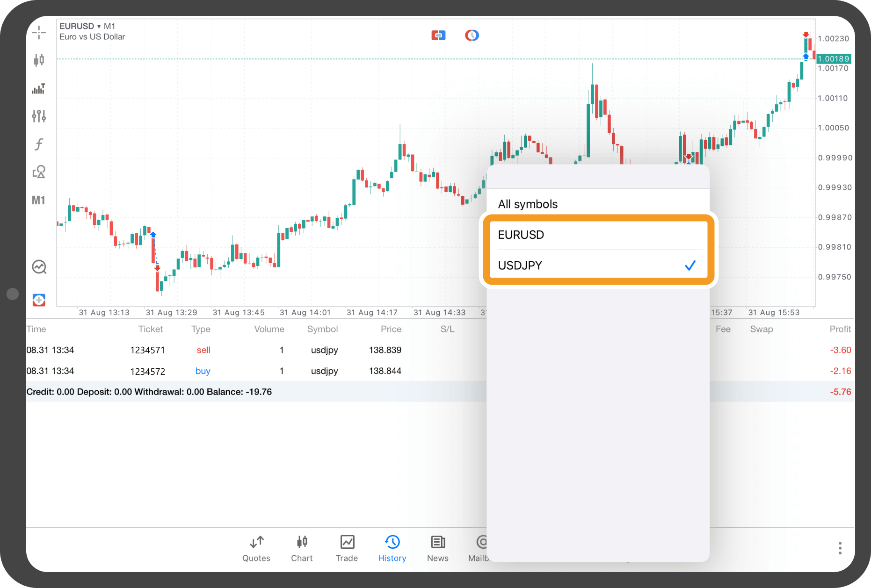This screenshot has height=588, width=871.
Task: Click the new order plus icon
Action: click(39, 300)
